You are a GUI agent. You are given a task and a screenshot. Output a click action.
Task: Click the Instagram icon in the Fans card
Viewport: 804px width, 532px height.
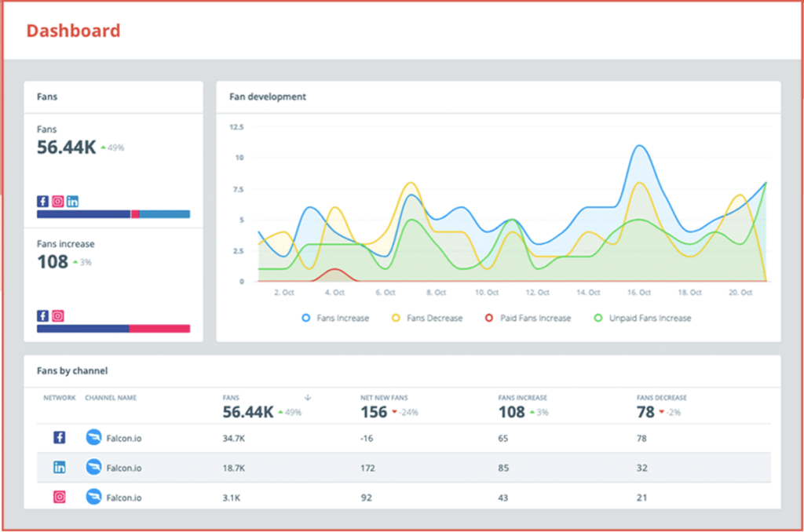tap(58, 201)
